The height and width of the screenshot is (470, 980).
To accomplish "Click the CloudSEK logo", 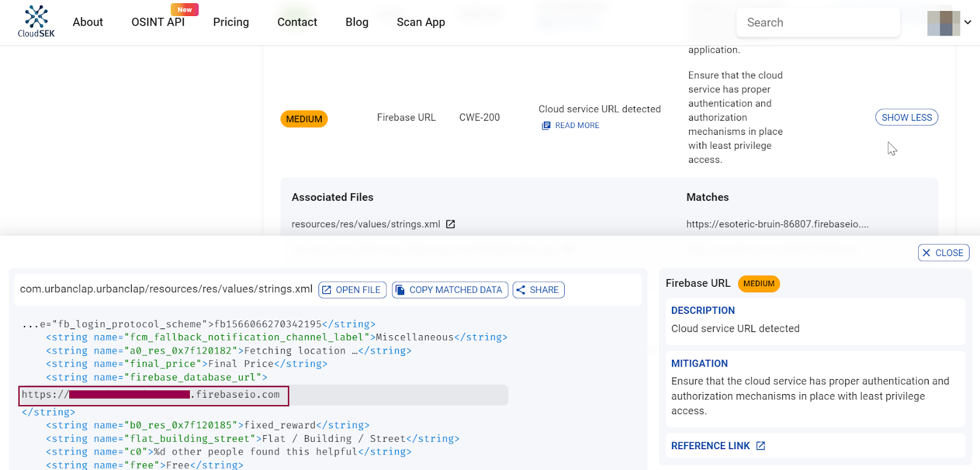I will point(36,21).
